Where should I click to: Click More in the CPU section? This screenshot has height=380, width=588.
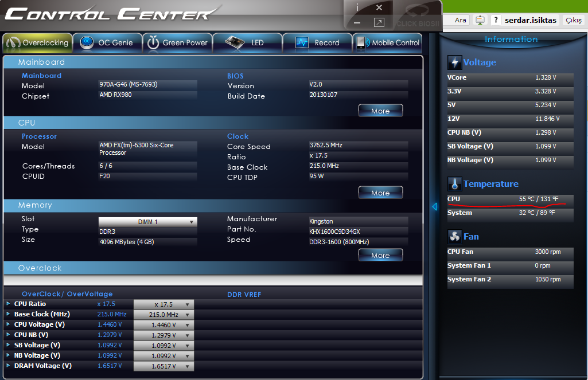pyautogui.click(x=381, y=193)
